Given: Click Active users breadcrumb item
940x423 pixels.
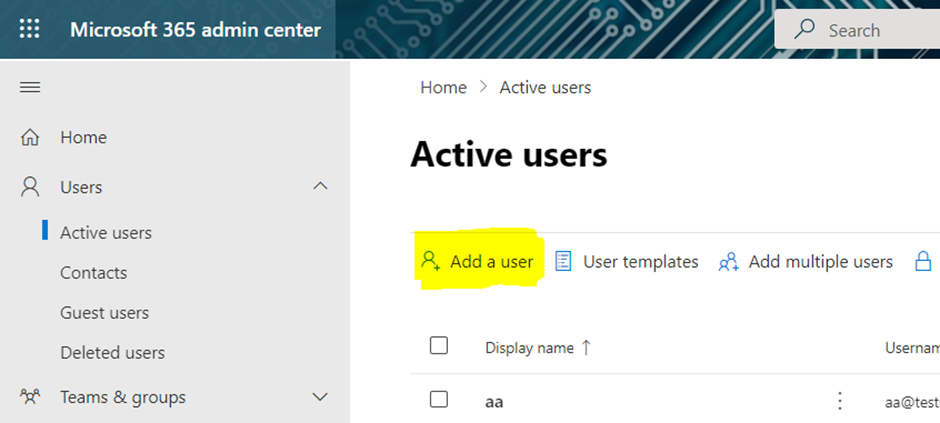Looking at the screenshot, I should tap(546, 87).
